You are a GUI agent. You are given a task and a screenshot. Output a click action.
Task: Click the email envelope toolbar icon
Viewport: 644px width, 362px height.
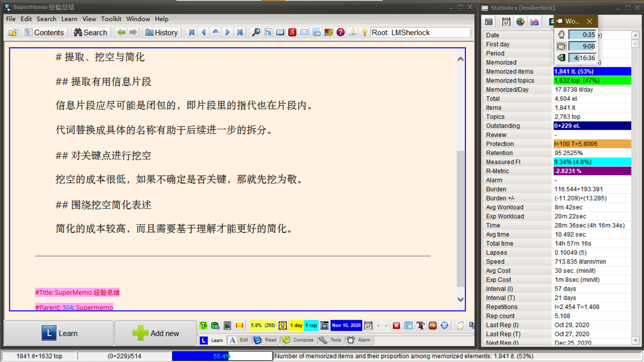click(304, 32)
